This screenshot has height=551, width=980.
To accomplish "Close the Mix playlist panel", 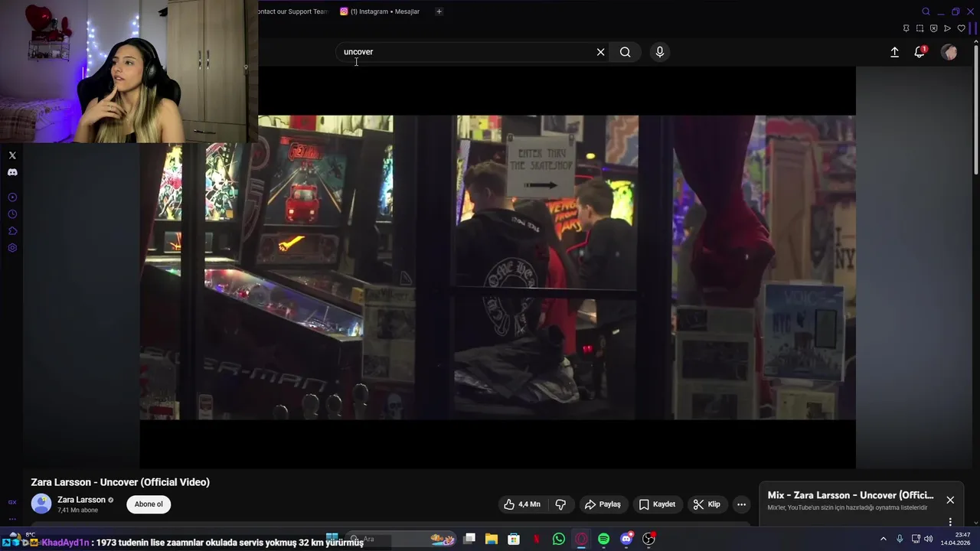I will [950, 500].
